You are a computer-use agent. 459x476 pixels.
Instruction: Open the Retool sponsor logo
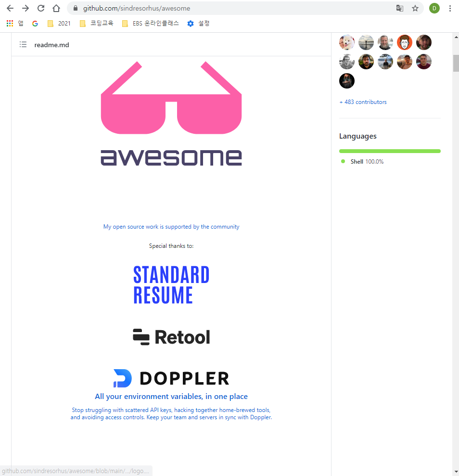coord(171,337)
